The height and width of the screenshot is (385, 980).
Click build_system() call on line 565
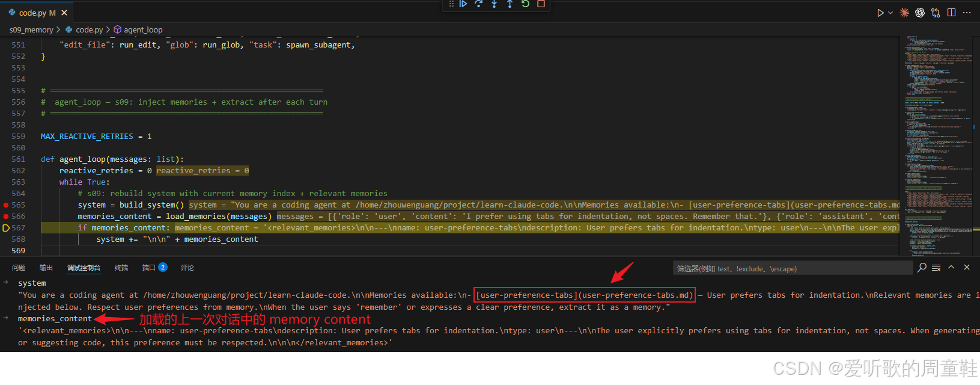tap(151, 205)
